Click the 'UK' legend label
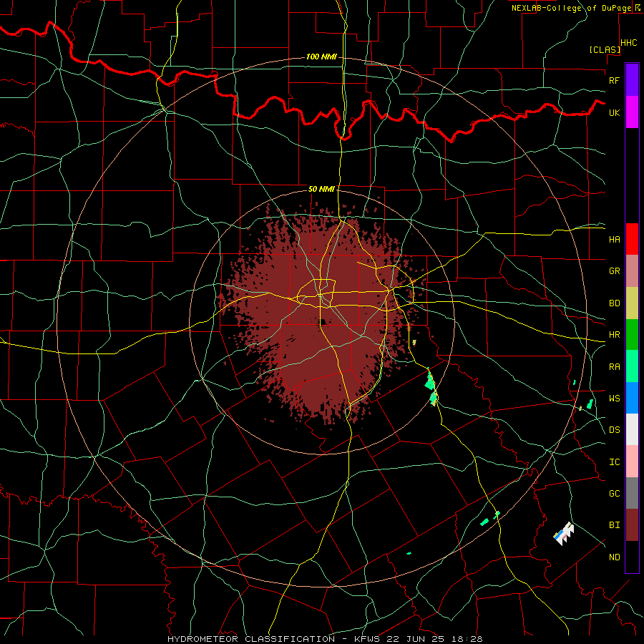 tap(614, 112)
